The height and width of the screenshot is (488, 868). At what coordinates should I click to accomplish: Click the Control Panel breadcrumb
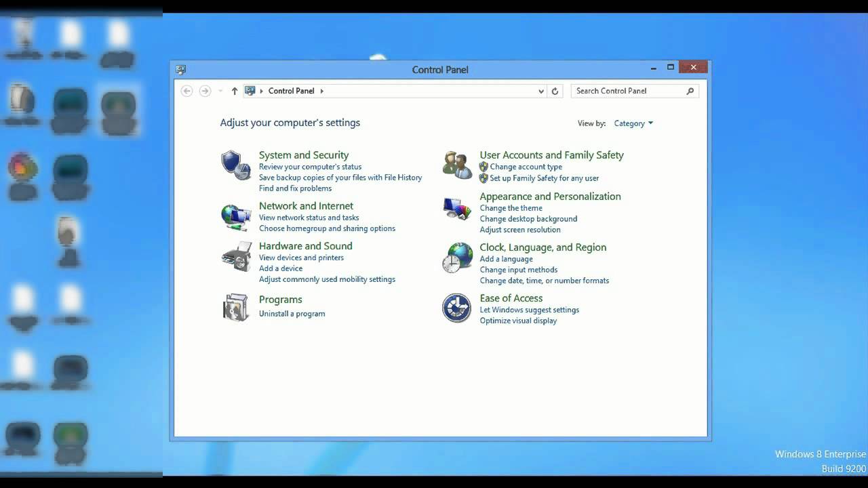pos(292,91)
